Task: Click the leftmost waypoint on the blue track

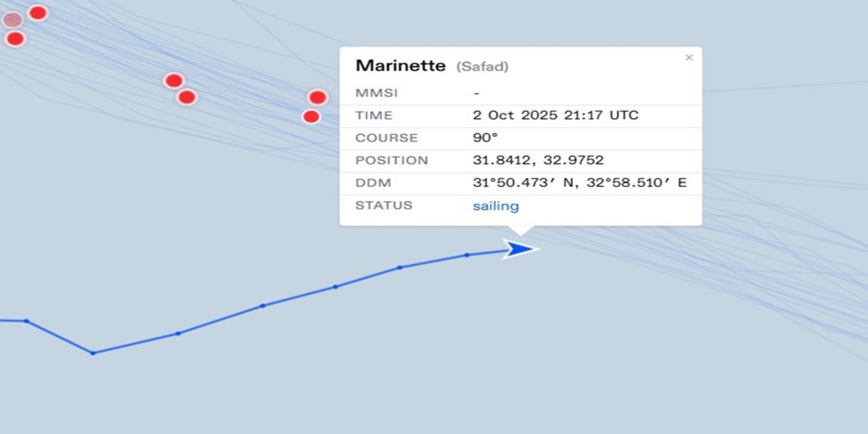Action: pyautogui.click(x=26, y=321)
